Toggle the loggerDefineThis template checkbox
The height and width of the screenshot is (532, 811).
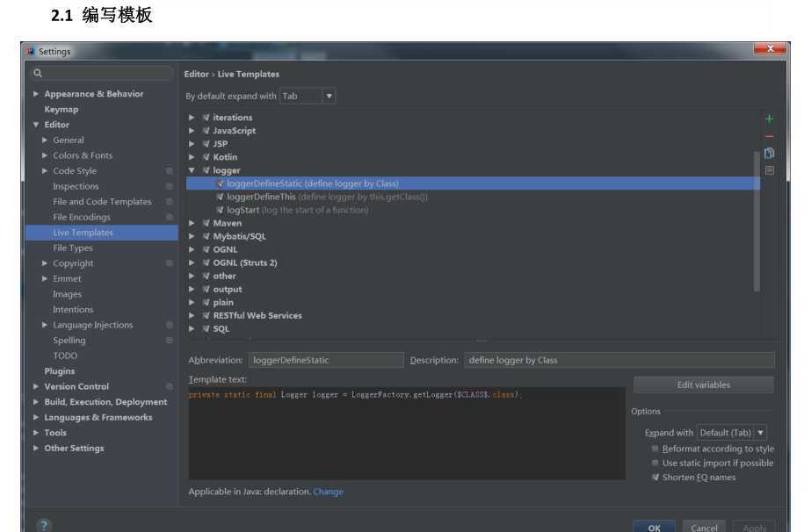[221, 197]
